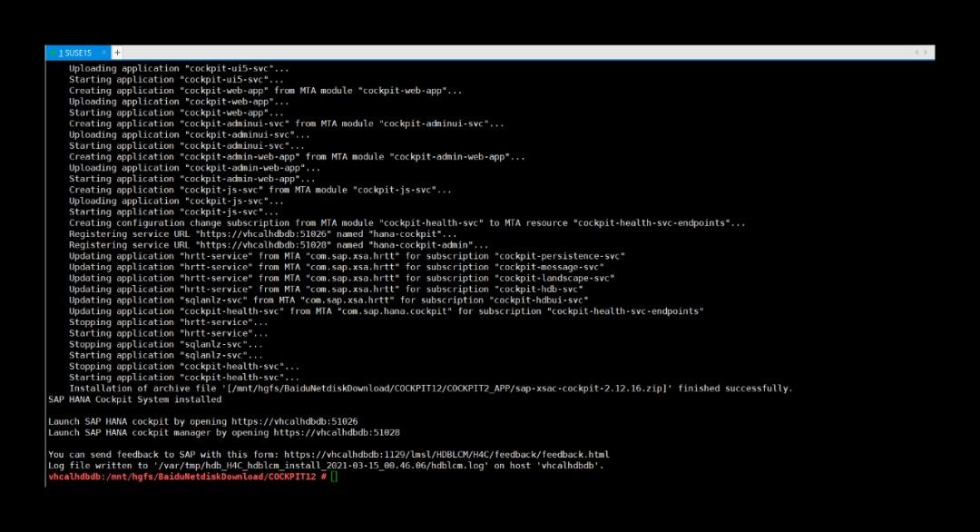Click the line Starting application "cockpit-admin-web-app"
Image resolution: width=980 pixels, height=532 pixels.
coord(191,179)
